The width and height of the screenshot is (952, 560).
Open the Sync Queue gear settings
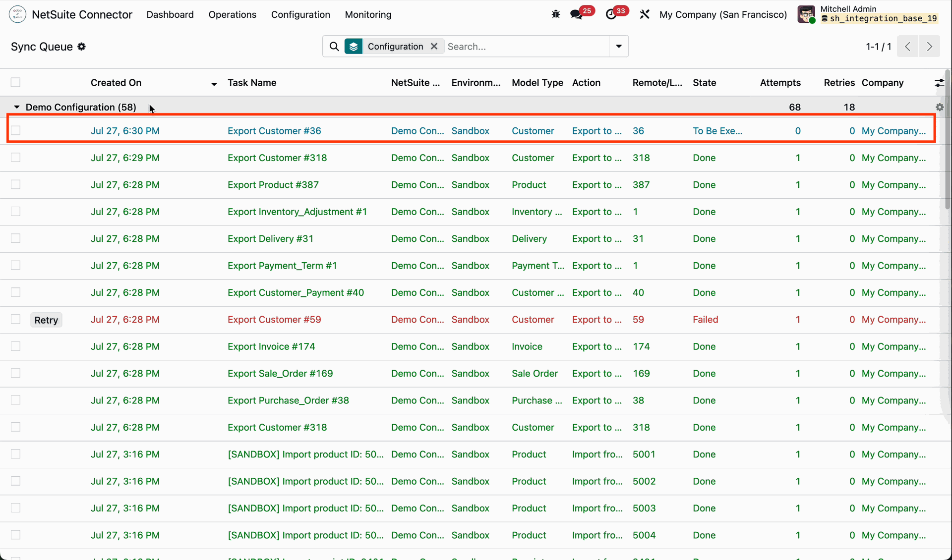click(82, 47)
